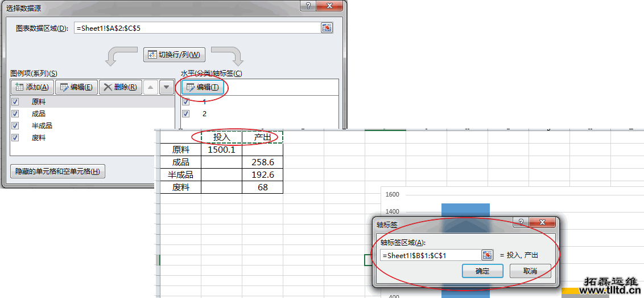
Task: Move series up with the up arrow
Action: [x=150, y=87]
